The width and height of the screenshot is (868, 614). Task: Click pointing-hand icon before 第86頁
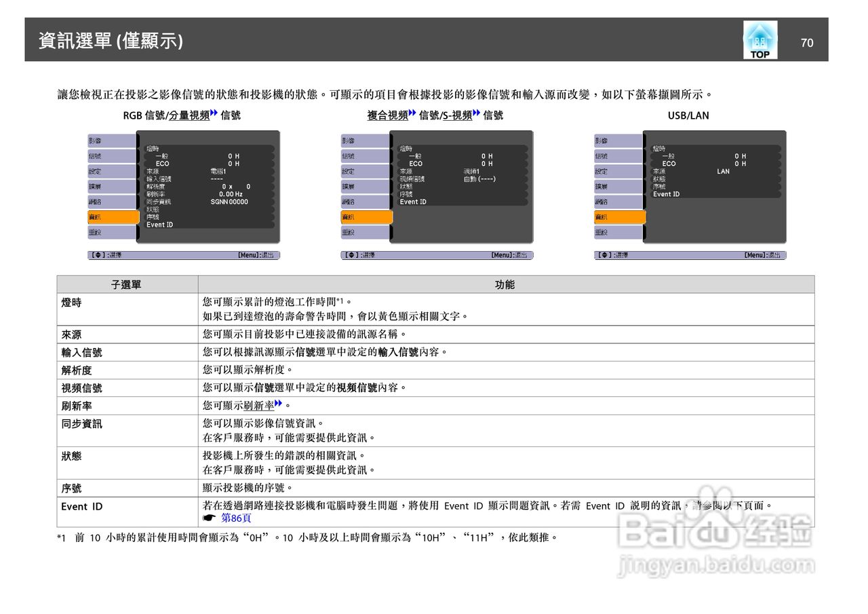click(x=210, y=518)
